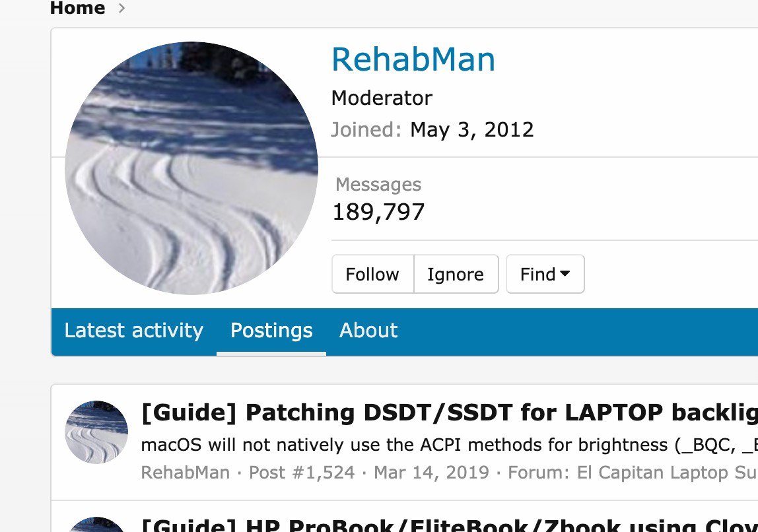Switch to Latest activity tab
The image size is (758, 532).
click(134, 331)
